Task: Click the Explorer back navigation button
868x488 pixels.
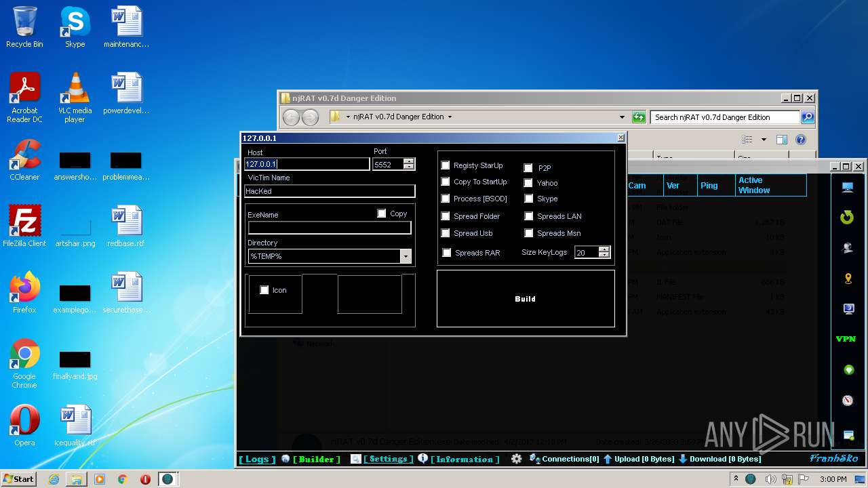Action: [x=291, y=117]
